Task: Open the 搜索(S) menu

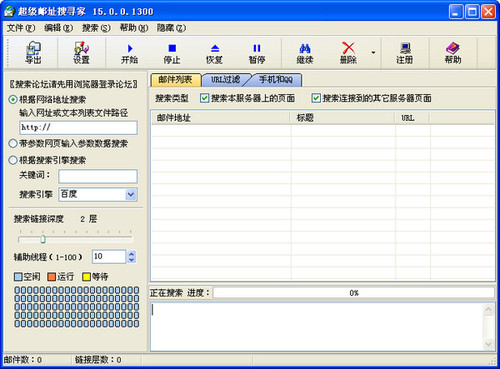Action: [x=96, y=28]
